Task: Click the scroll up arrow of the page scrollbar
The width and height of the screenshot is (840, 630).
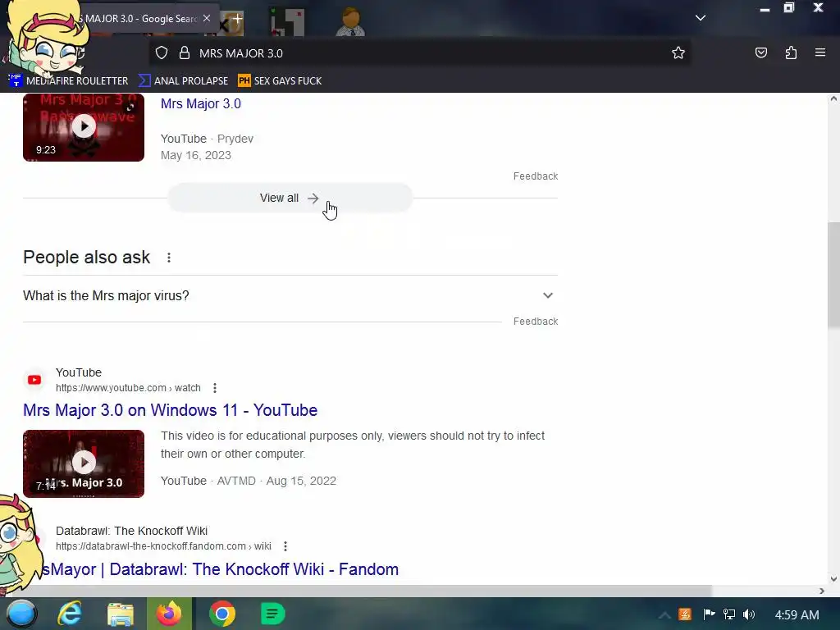Action: coord(833,98)
